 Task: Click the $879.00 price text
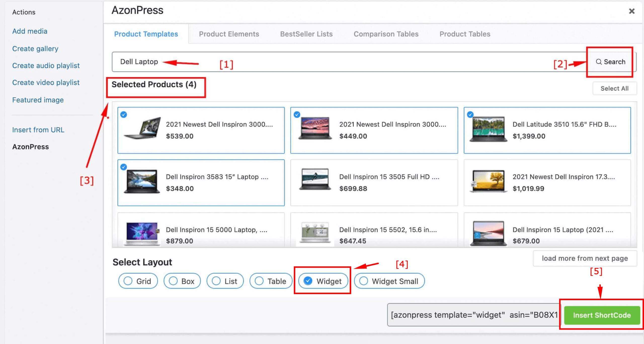[x=180, y=241]
